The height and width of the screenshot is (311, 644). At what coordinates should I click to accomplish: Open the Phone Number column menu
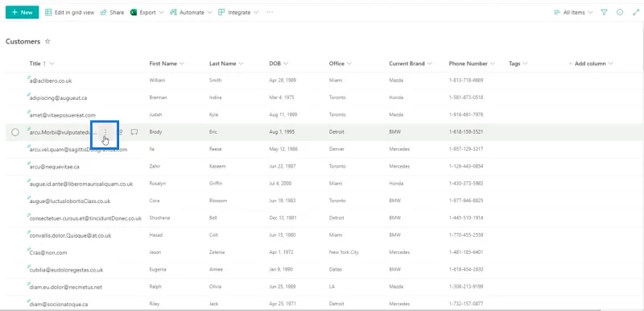(x=472, y=64)
